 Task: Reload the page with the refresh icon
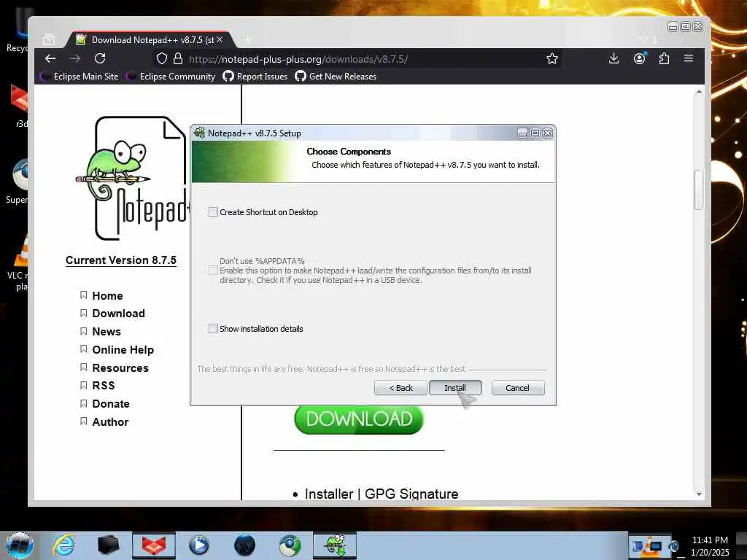coord(99,58)
